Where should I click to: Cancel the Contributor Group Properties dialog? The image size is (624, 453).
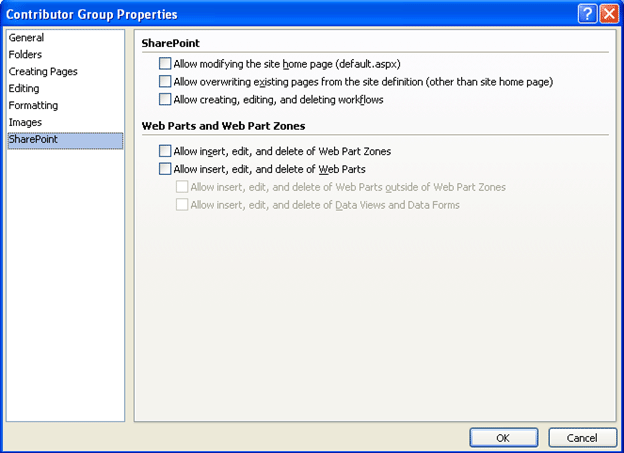pyautogui.click(x=582, y=438)
